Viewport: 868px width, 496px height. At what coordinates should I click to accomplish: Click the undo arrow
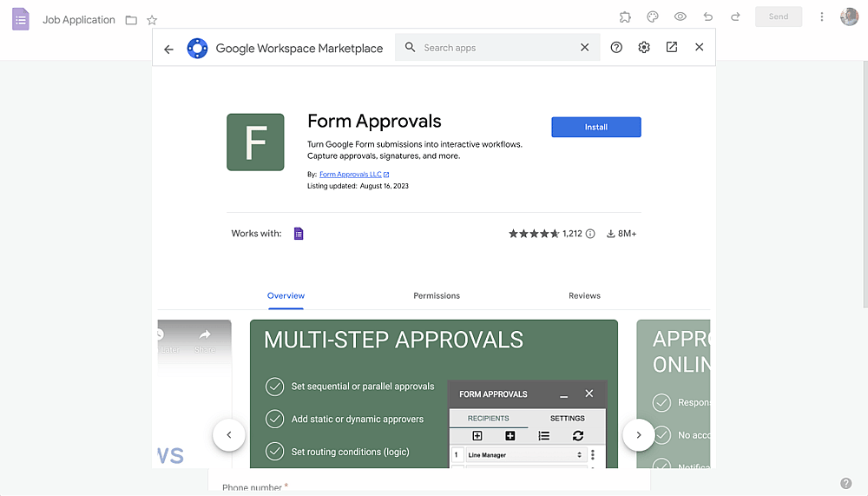point(708,17)
